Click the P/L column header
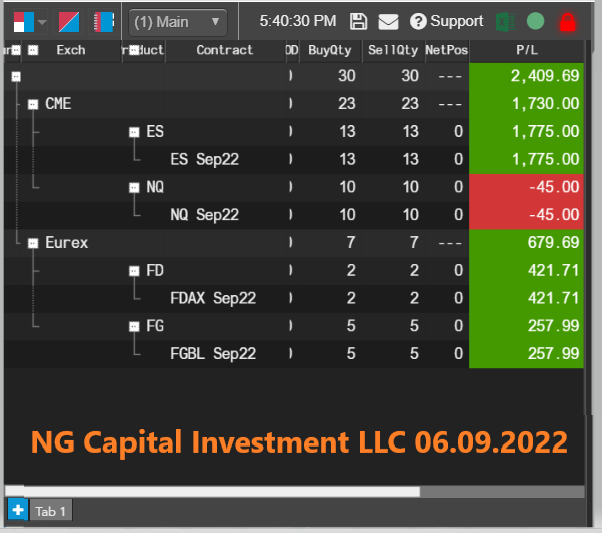This screenshot has width=602, height=533. click(527, 50)
